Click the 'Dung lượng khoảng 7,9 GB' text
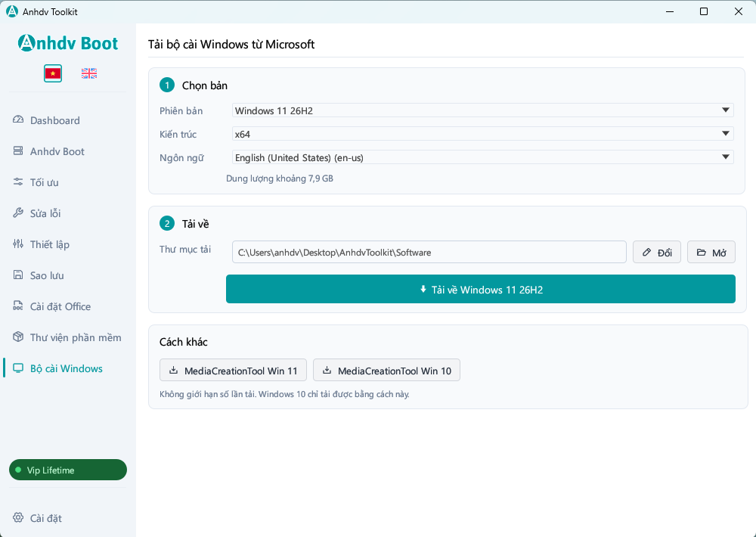This screenshot has height=537, width=756. point(280,178)
